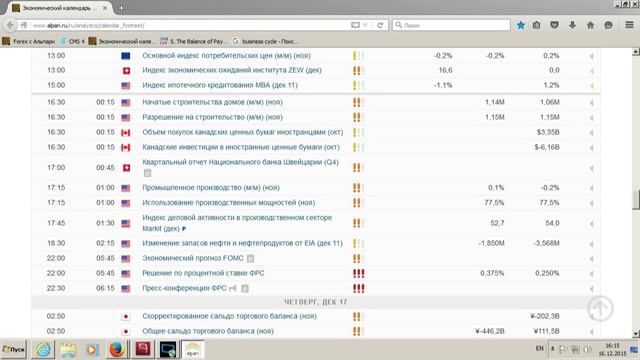Click document icon under Квартальный отчет Швейцарии
The image size is (640, 360).
pyautogui.click(x=147, y=173)
